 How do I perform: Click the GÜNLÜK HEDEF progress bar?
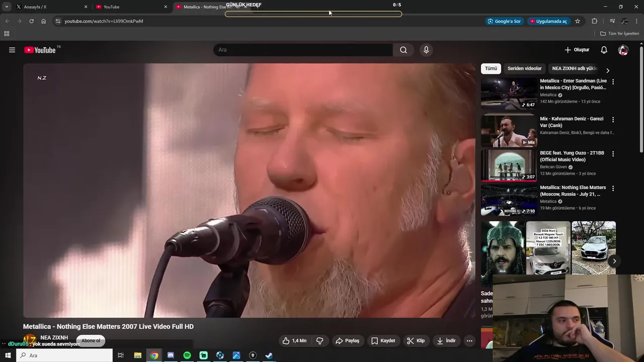313,14
